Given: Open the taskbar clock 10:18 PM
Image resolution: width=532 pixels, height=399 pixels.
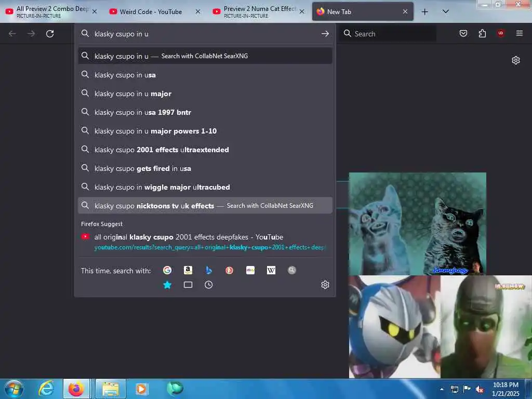Looking at the screenshot, I should pos(506,389).
